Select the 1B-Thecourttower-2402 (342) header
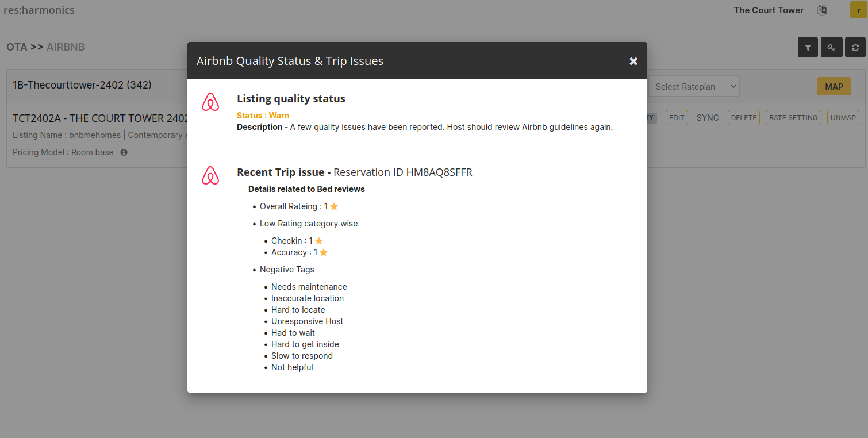This screenshot has width=868, height=438. [x=82, y=85]
